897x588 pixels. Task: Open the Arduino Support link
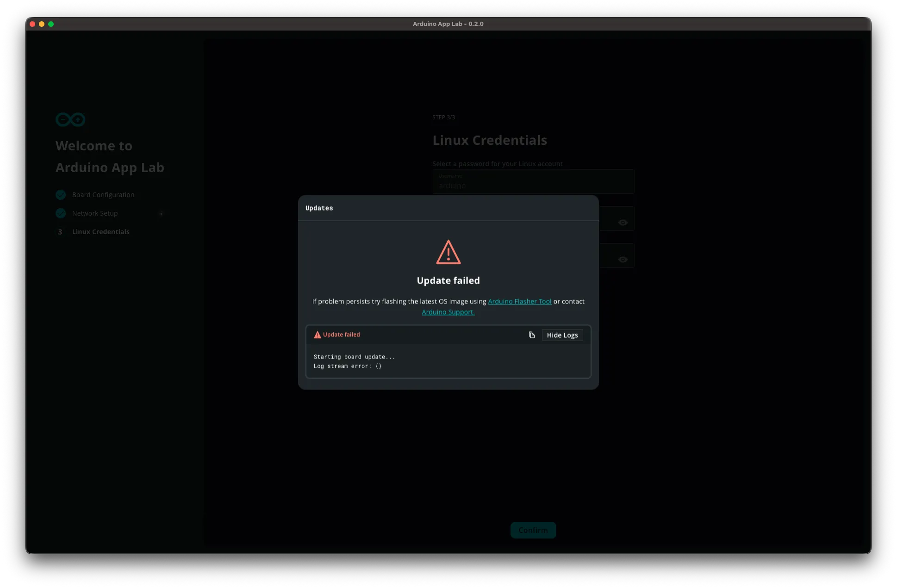(x=448, y=312)
